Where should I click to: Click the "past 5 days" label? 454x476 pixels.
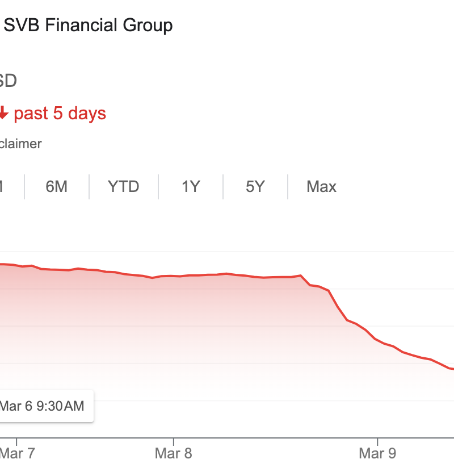click(x=60, y=113)
